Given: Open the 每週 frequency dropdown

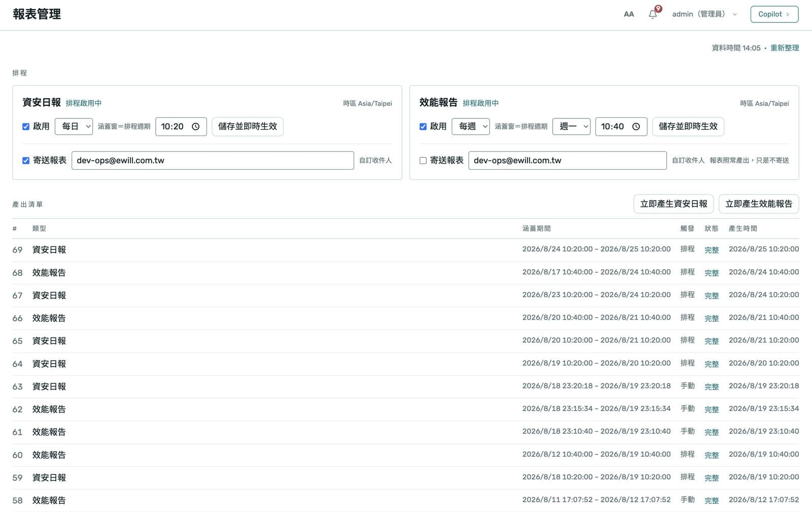Looking at the screenshot, I should coord(470,126).
